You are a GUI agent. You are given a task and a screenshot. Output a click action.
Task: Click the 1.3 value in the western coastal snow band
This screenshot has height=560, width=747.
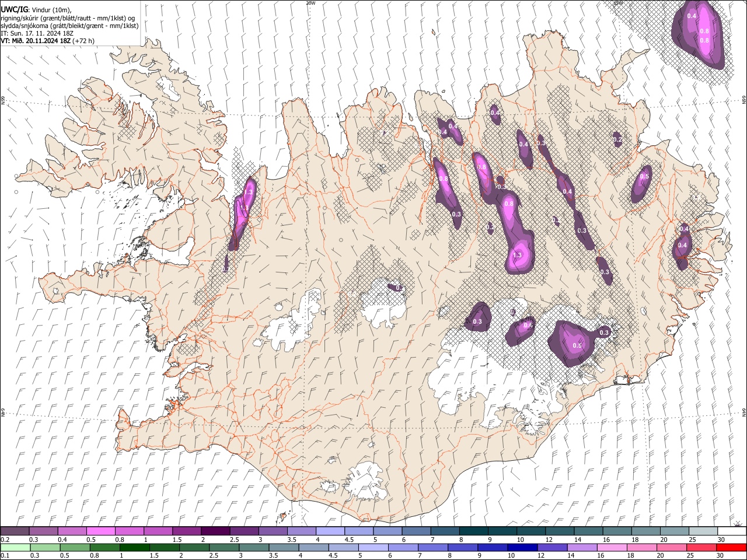249,192
